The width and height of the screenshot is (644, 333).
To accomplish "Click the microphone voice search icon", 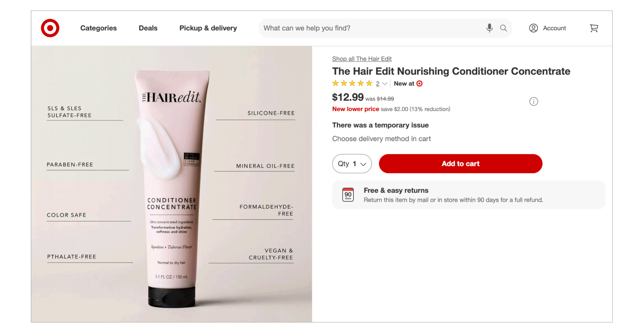I will 489,28.
